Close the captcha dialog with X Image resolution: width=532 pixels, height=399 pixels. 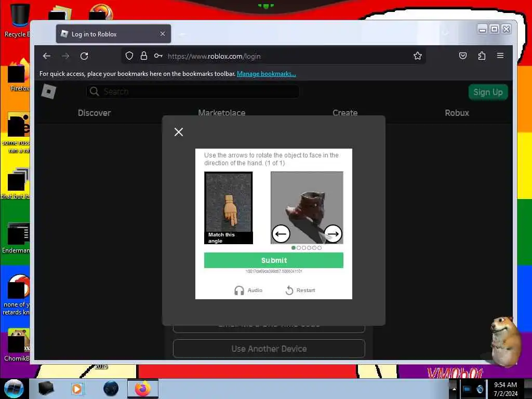[179, 132]
